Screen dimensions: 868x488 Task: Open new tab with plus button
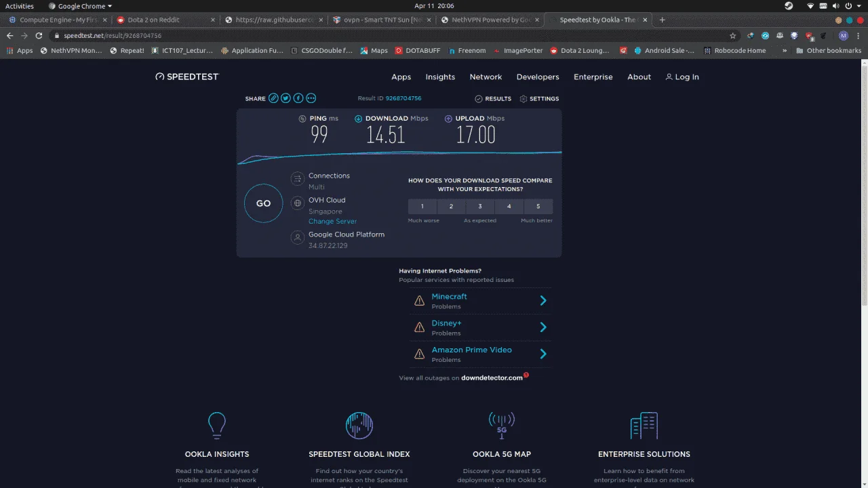pos(662,20)
